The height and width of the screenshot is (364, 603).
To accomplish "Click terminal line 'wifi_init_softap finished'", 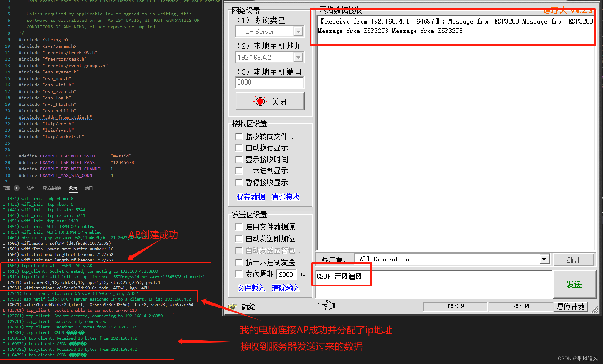I will tap(104, 277).
